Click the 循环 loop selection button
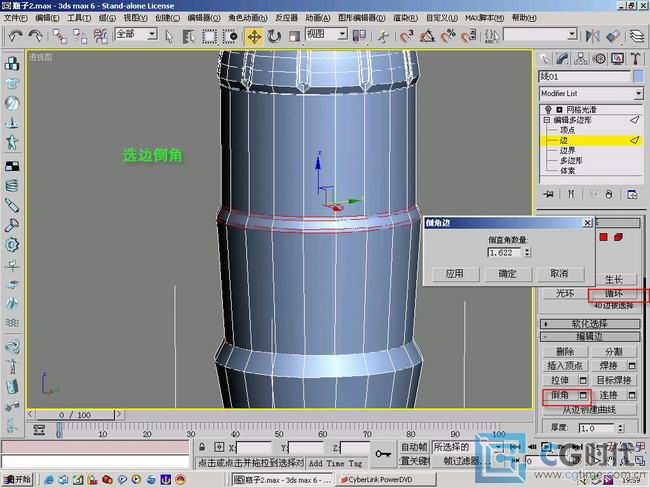This screenshot has width=650, height=488. point(614,294)
